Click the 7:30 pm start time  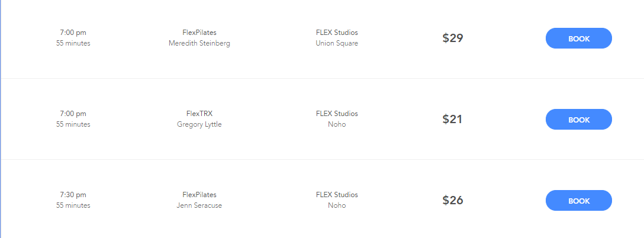pyautogui.click(x=73, y=195)
